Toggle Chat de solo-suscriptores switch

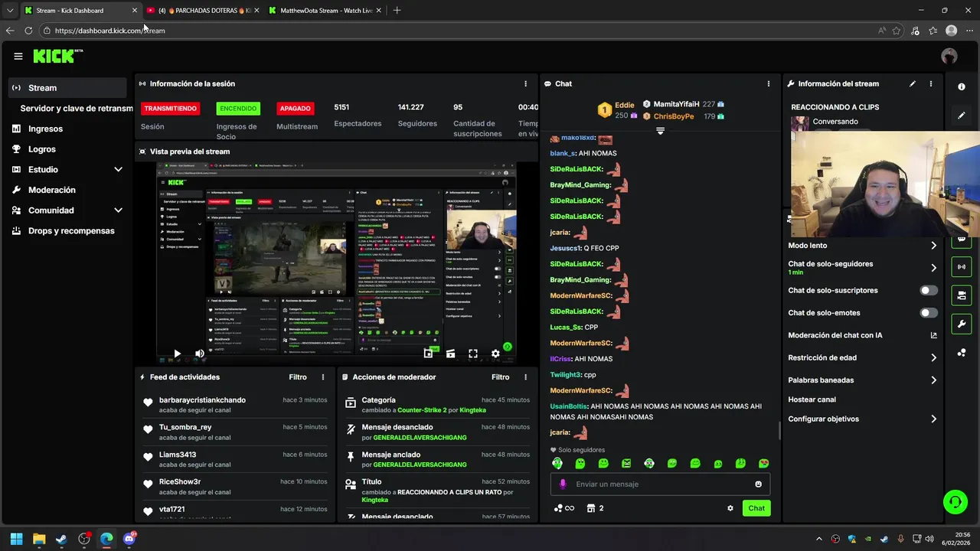[x=929, y=291]
